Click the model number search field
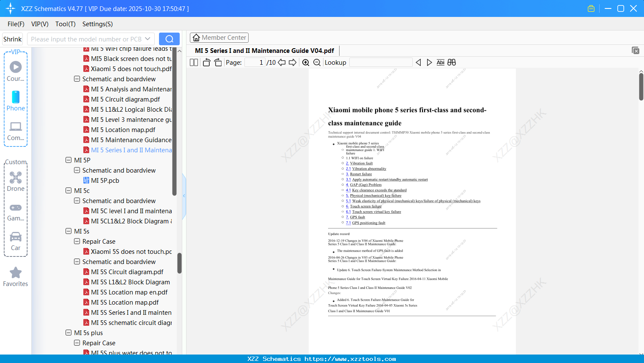This screenshot has width=644, height=363. pos(86,39)
